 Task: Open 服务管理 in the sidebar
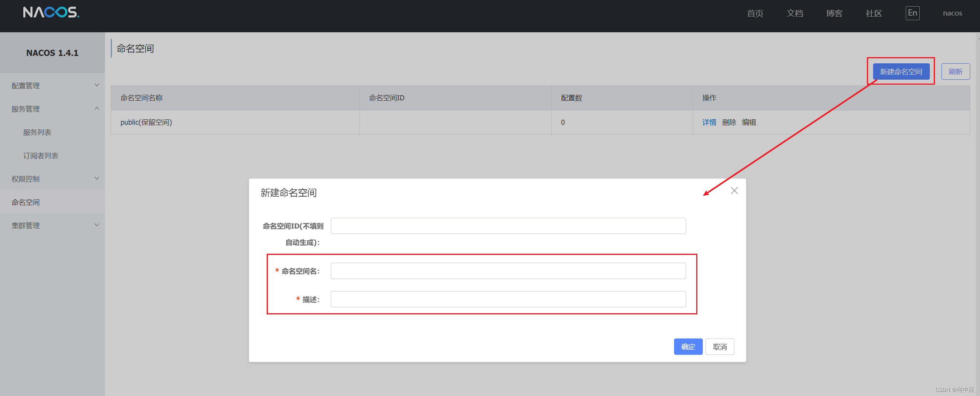click(26, 109)
